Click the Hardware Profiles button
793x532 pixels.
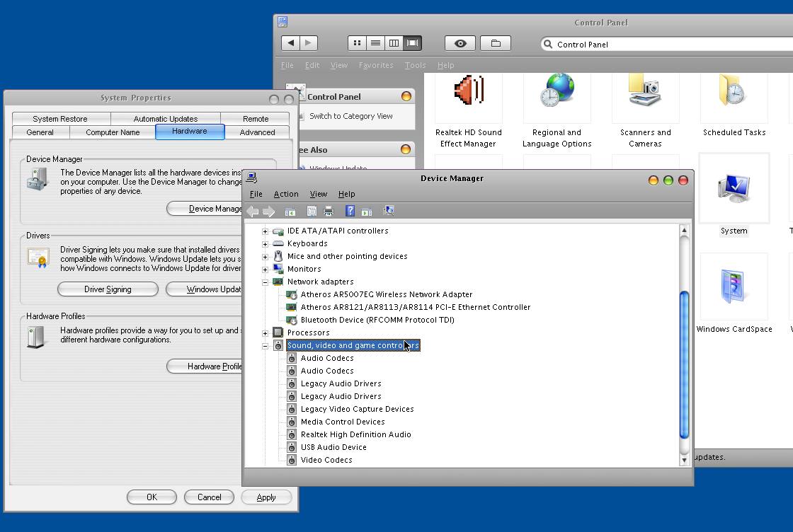[x=205, y=366]
